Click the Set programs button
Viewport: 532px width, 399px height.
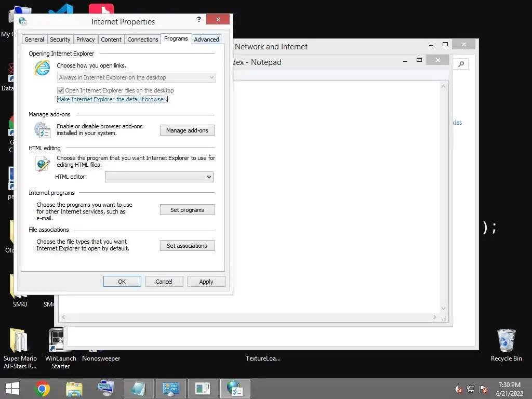(187, 210)
